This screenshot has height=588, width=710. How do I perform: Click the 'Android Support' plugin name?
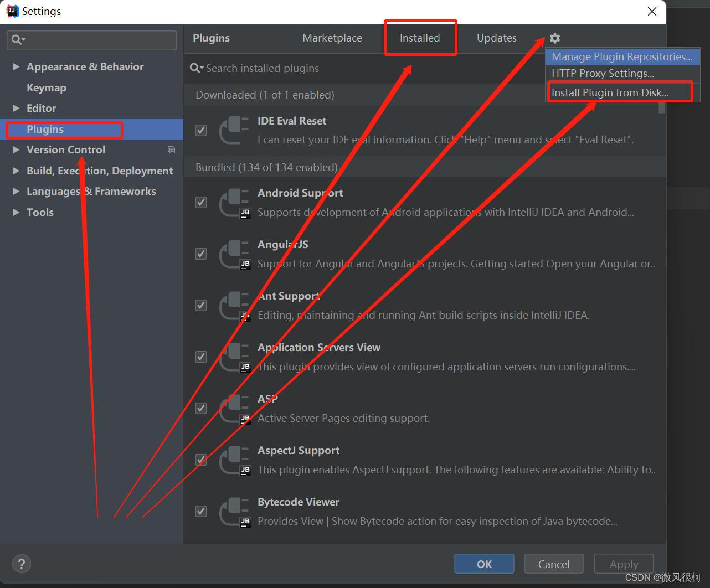(x=300, y=193)
